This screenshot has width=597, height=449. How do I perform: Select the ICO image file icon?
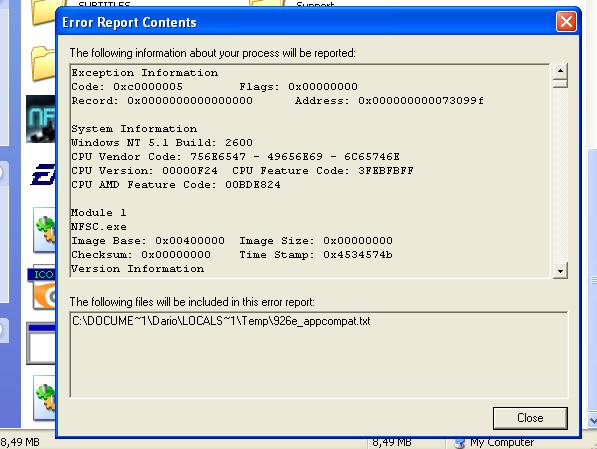pos(42,289)
